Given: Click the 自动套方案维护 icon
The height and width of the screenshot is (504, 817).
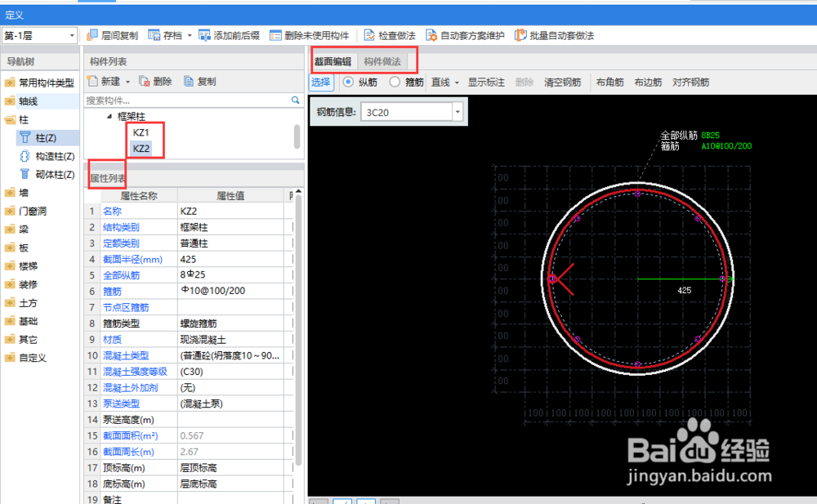Looking at the screenshot, I should click(431, 35).
